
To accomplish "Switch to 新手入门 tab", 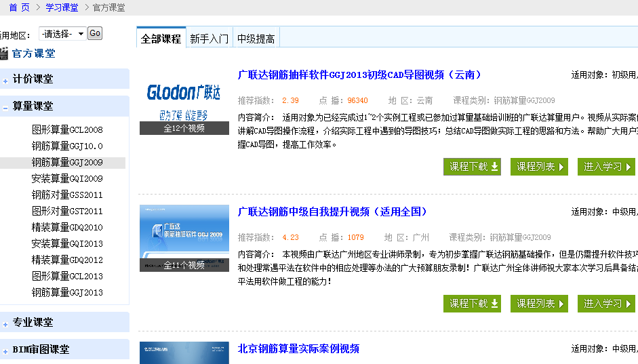I will [209, 39].
